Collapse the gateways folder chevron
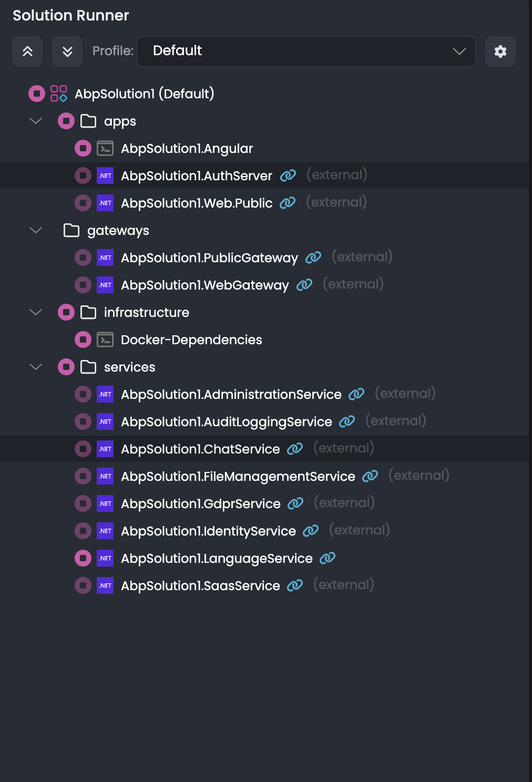This screenshot has width=532, height=782. click(36, 230)
